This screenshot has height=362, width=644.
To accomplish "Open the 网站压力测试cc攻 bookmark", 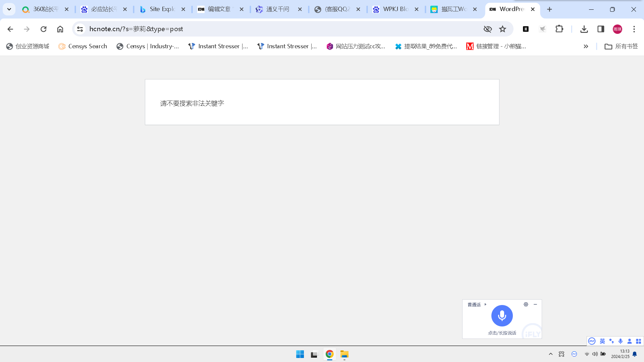I will [356, 47].
